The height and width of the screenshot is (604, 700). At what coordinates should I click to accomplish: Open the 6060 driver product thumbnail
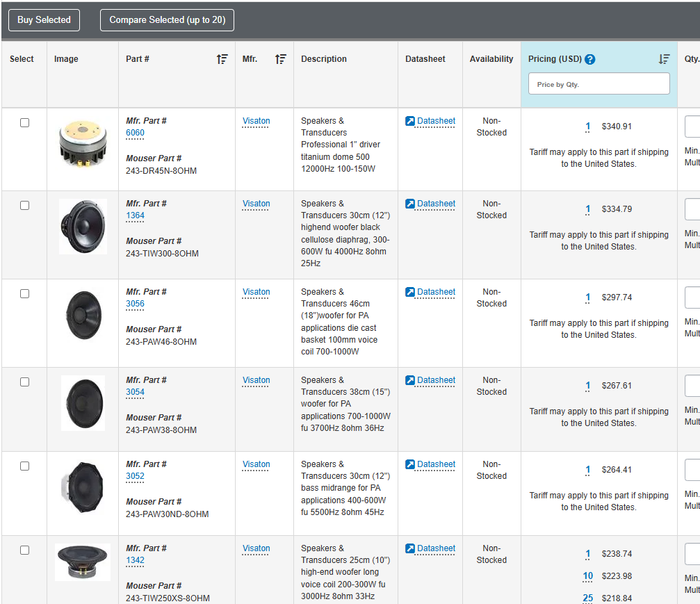[x=83, y=144]
